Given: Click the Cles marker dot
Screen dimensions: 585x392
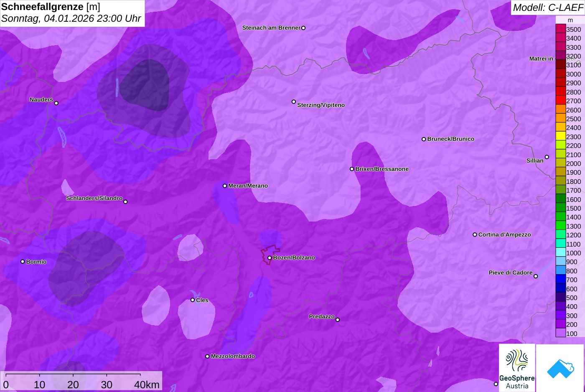Looking at the screenshot, I should pyautogui.click(x=193, y=300).
